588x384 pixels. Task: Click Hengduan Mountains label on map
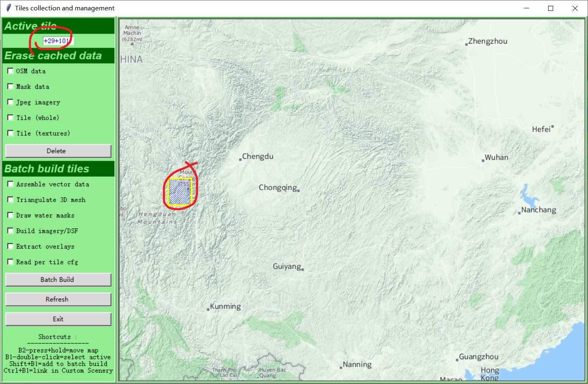[157, 218]
